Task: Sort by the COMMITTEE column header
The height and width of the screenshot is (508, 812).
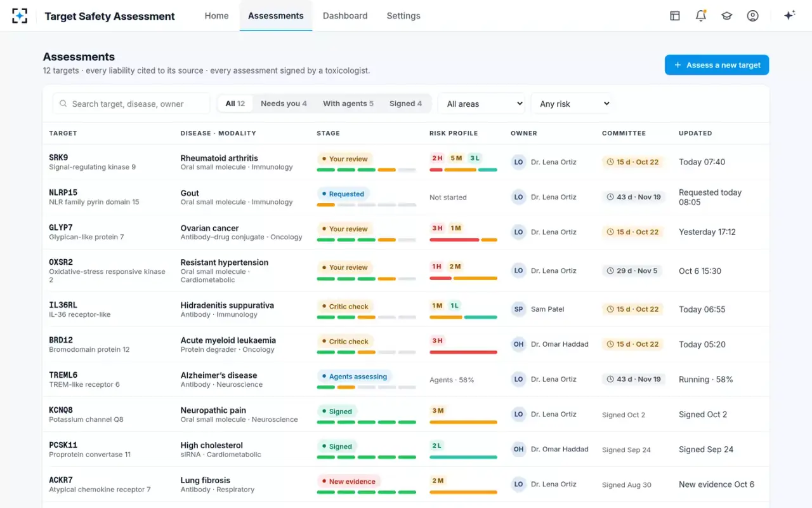Action: (624, 133)
